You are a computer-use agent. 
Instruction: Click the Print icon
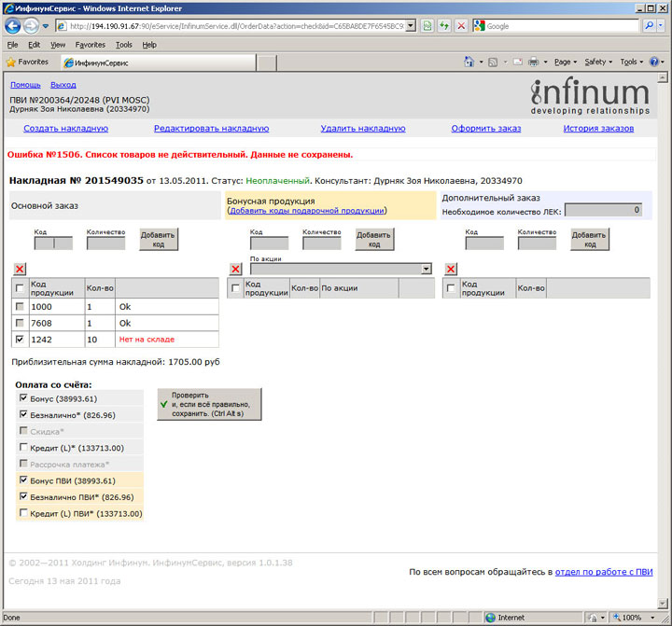coord(533,63)
